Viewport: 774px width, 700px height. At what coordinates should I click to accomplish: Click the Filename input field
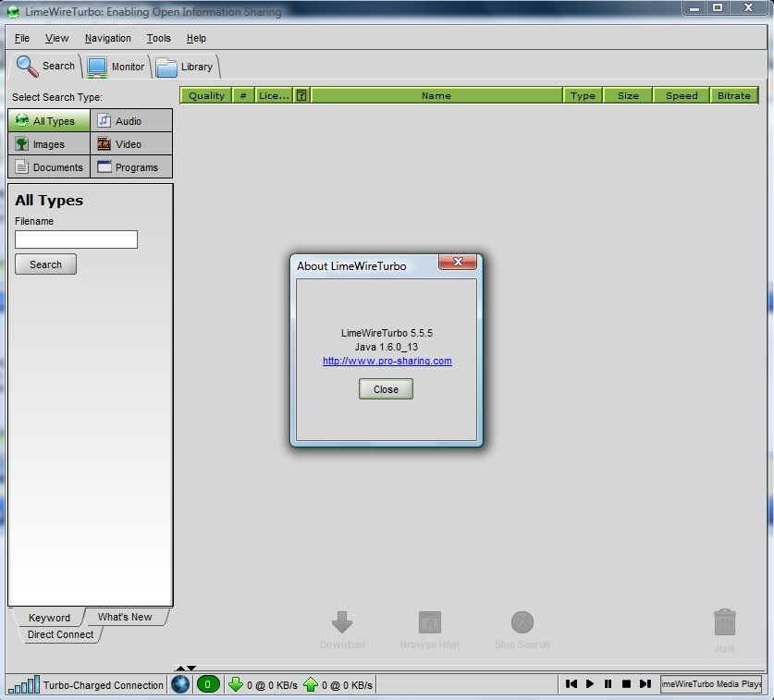tap(76, 239)
